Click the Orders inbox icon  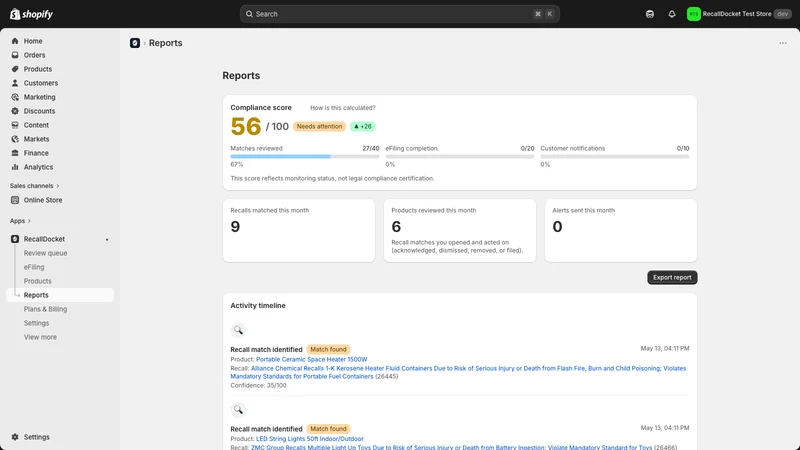tap(15, 55)
